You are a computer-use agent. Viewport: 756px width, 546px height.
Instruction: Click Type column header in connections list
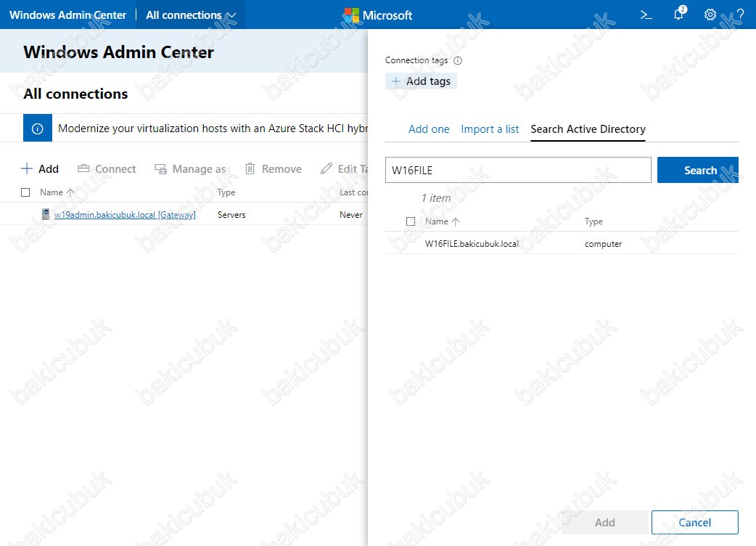[226, 192]
